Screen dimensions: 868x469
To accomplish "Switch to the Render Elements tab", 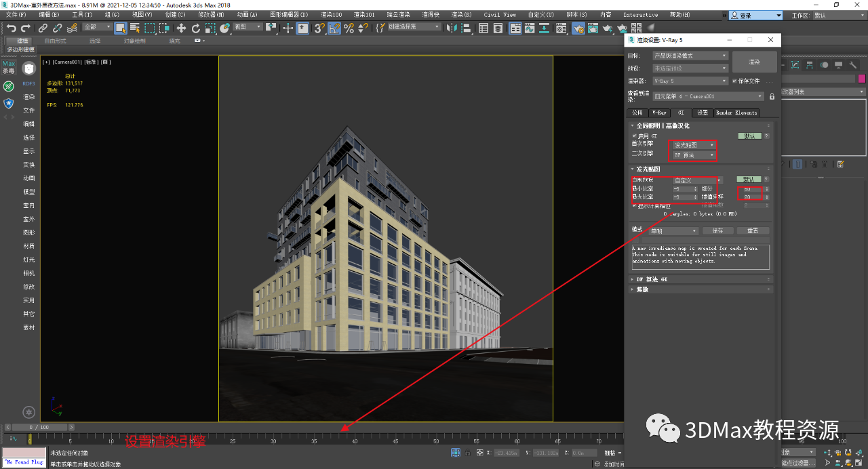I will pos(736,113).
